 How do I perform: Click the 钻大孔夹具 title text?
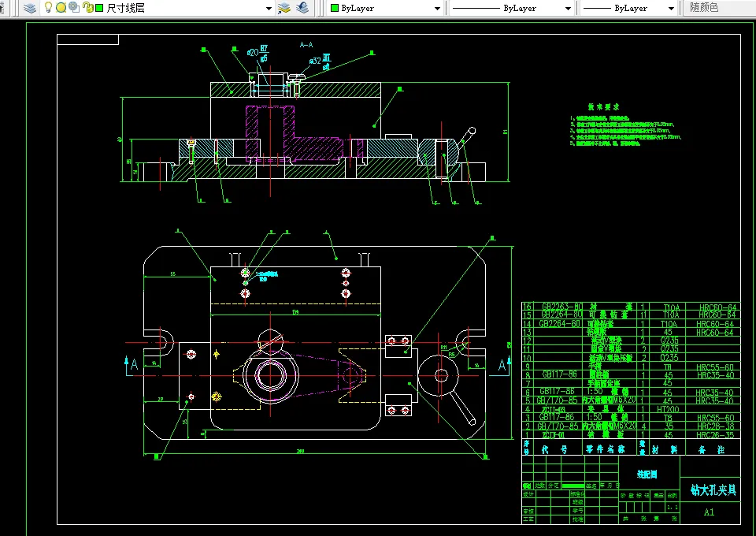click(x=713, y=490)
